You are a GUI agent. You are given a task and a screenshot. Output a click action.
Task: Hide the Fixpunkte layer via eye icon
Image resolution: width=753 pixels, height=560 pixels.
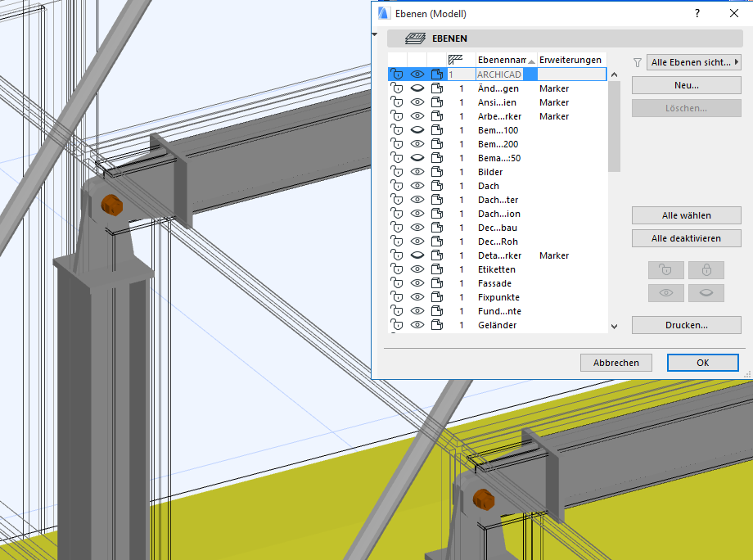[x=417, y=297]
